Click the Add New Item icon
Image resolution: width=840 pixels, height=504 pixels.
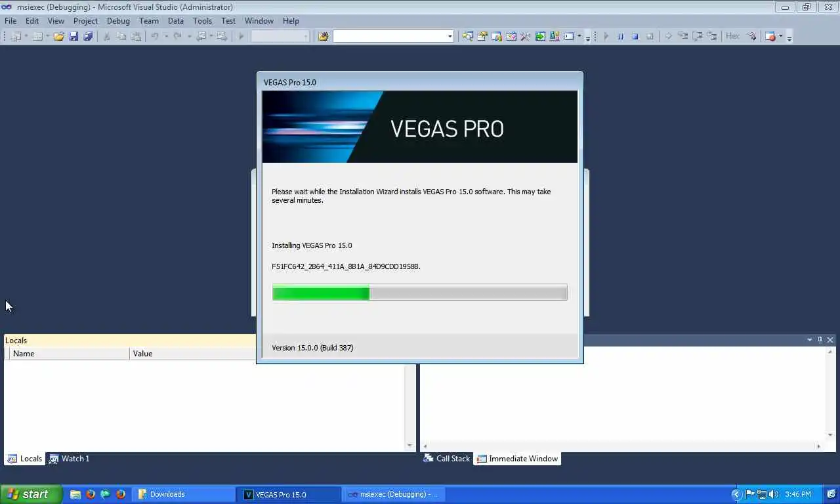(x=37, y=36)
